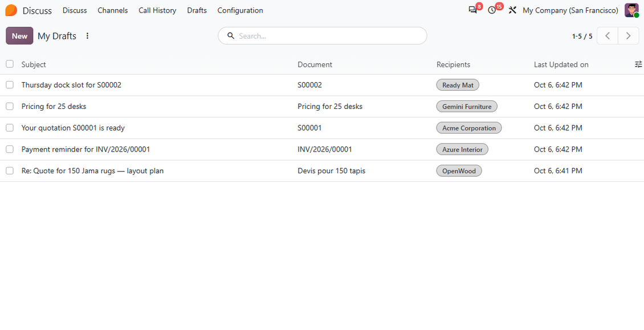644x330 pixels.
Task: Tick the checkbox for quotation S00001 draft
Action: (10, 128)
